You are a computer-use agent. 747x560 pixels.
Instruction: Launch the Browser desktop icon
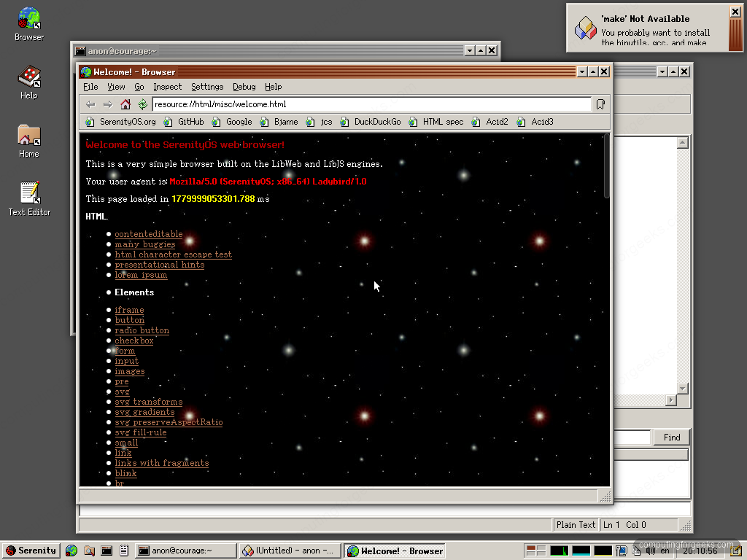(29, 24)
